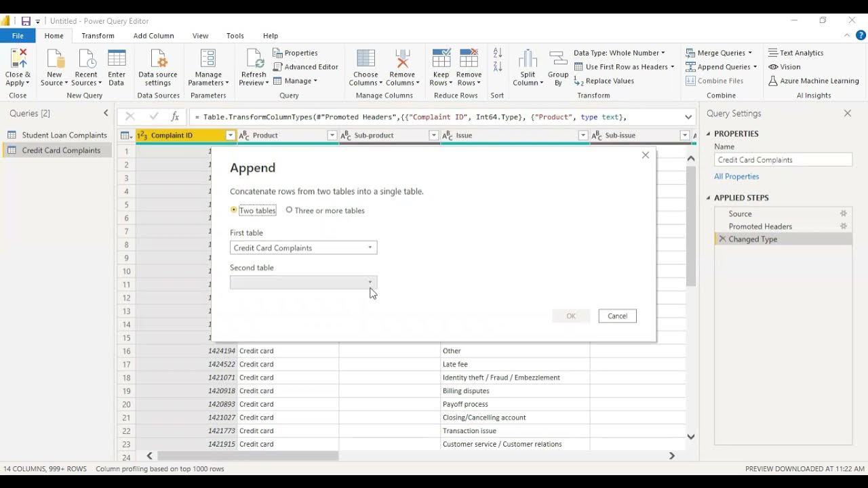
Task: Open All Properties link
Action: 736,176
